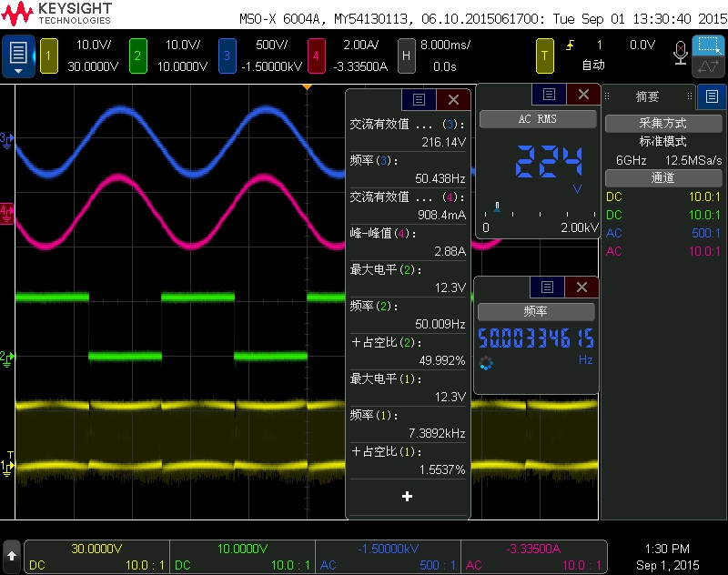Close the measurements panel
This screenshot has width=728, height=575.
(453, 99)
